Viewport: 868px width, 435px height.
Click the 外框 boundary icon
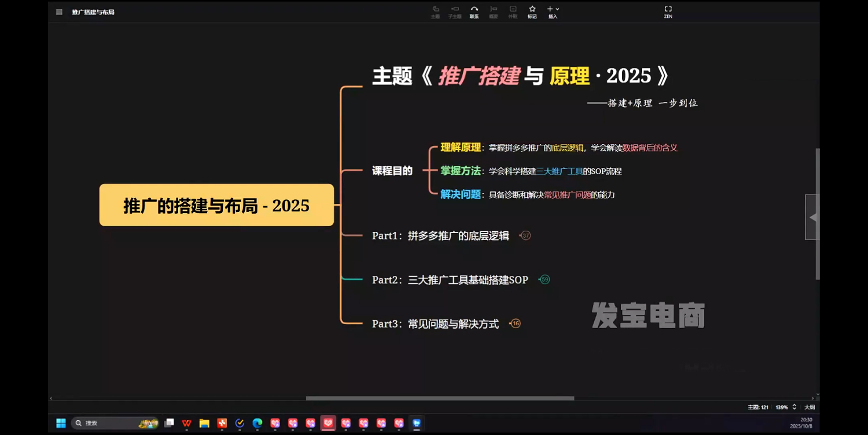[512, 11]
